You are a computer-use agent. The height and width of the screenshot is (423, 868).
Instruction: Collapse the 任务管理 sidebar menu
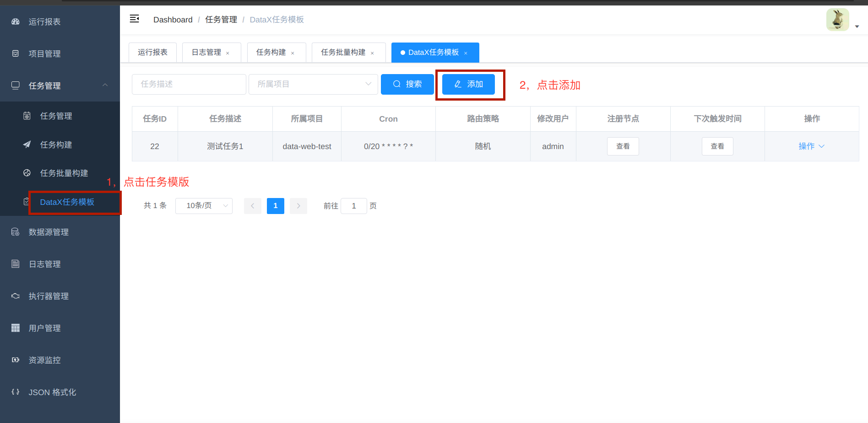pyautogui.click(x=60, y=85)
